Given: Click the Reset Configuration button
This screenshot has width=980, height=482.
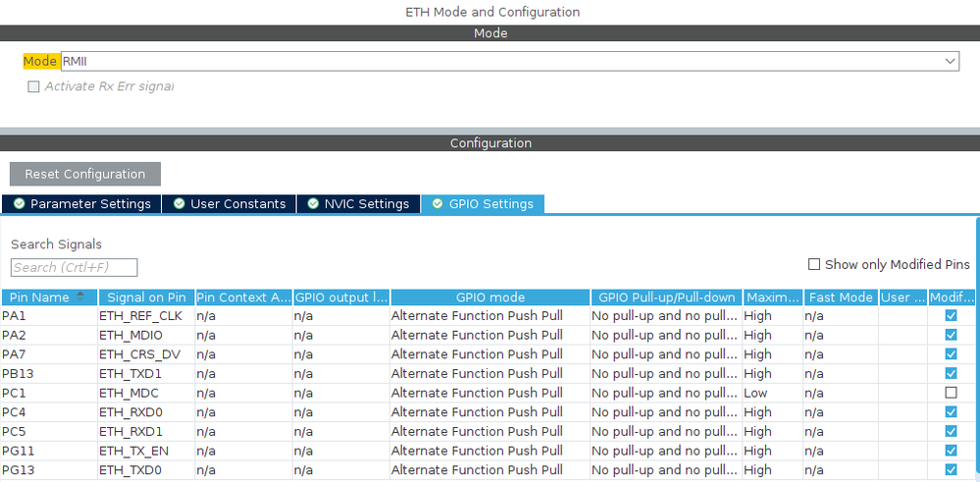Looking at the screenshot, I should coord(85,175).
